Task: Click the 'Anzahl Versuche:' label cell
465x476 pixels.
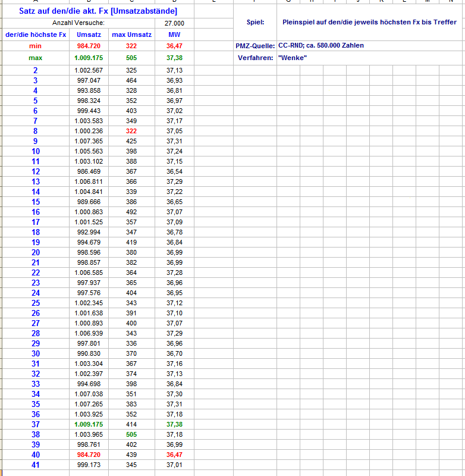Action: coord(78,23)
